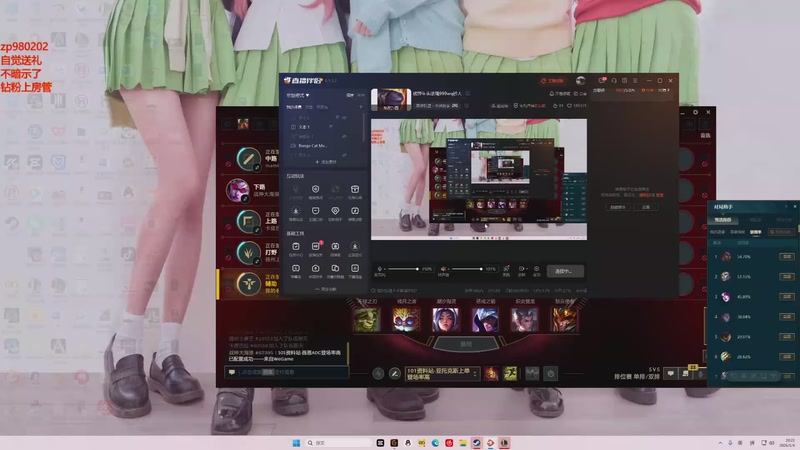The width and height of the screenshot is (800, 450).
Task: Open the Edge browser taskbar icon
Action: pyautogui.click(x=435, y=443)
